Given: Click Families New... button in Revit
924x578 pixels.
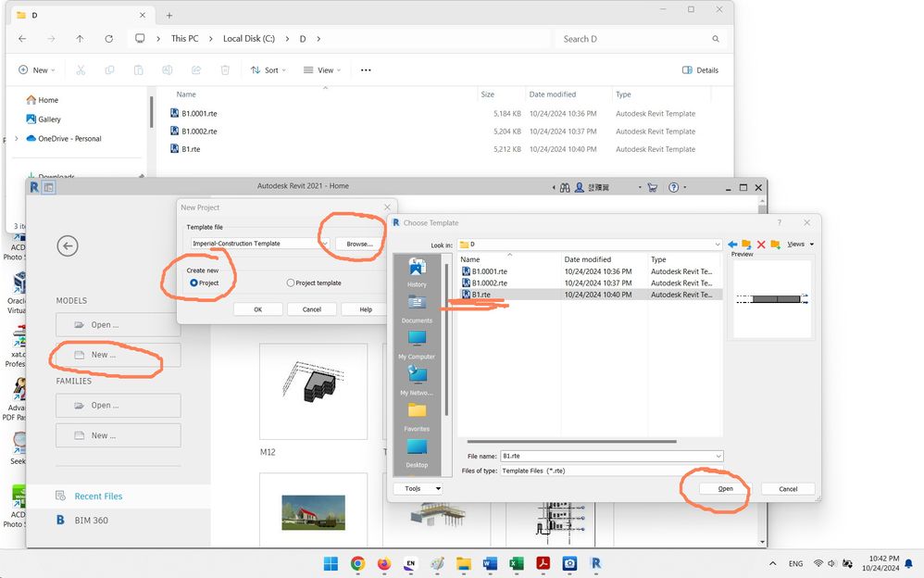Looking at the screenshot, I should pos(119,435).
